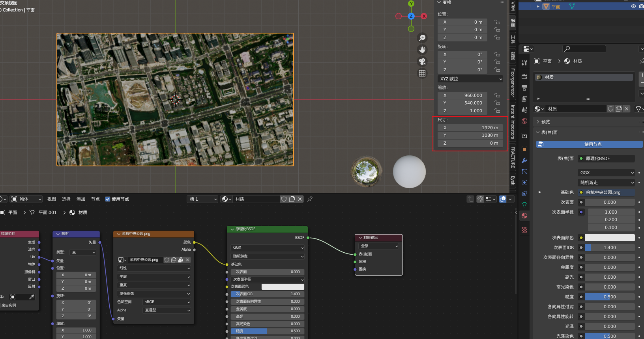The height and width of the screenshot is (339, 644).
Task: Open the 槽 1 material slot dropdown
Action: (x=202, y=199)
